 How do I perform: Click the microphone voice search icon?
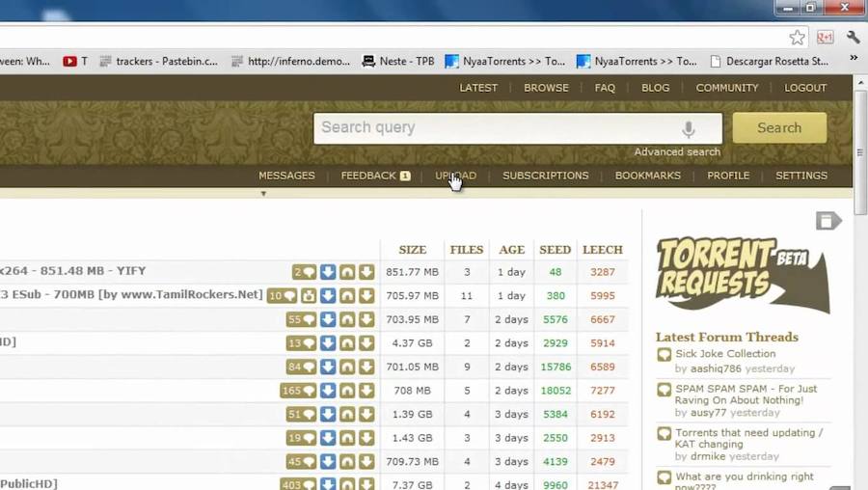[x=688, y=129]
